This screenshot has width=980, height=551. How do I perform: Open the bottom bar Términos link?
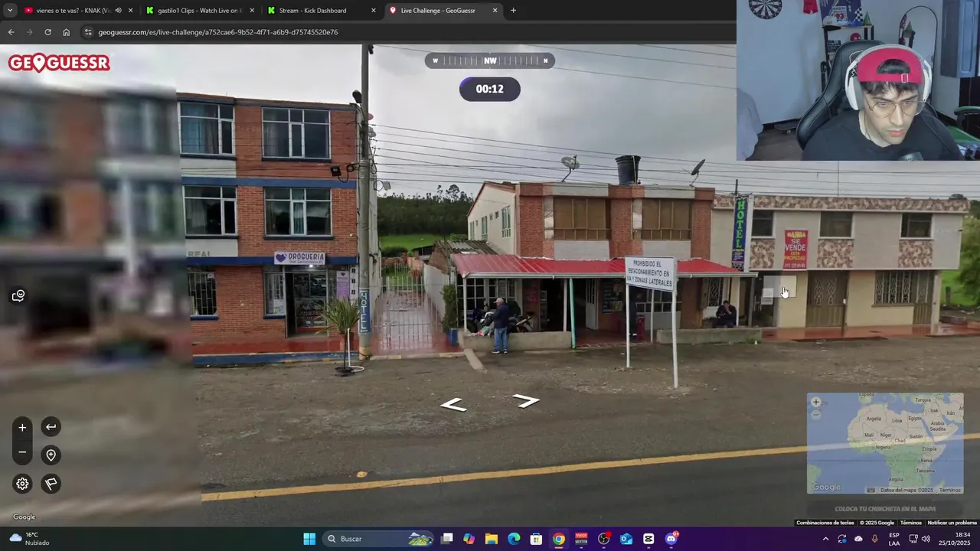pos(910,523)
